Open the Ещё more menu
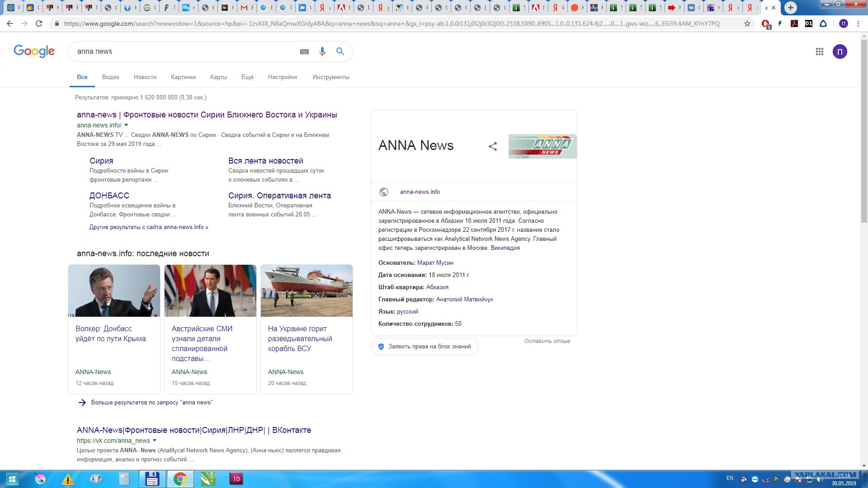This screenshot has width=868, height=488. 247,77
